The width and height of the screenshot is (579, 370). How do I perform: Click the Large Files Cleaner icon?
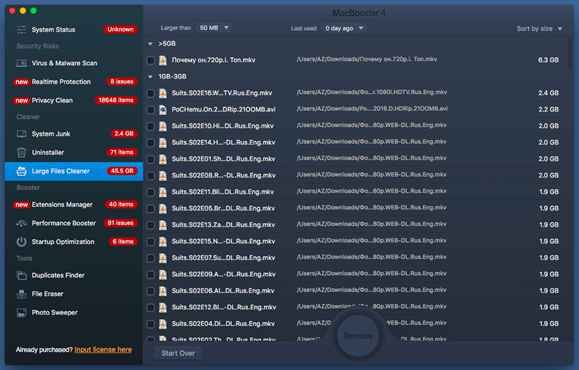21,171
